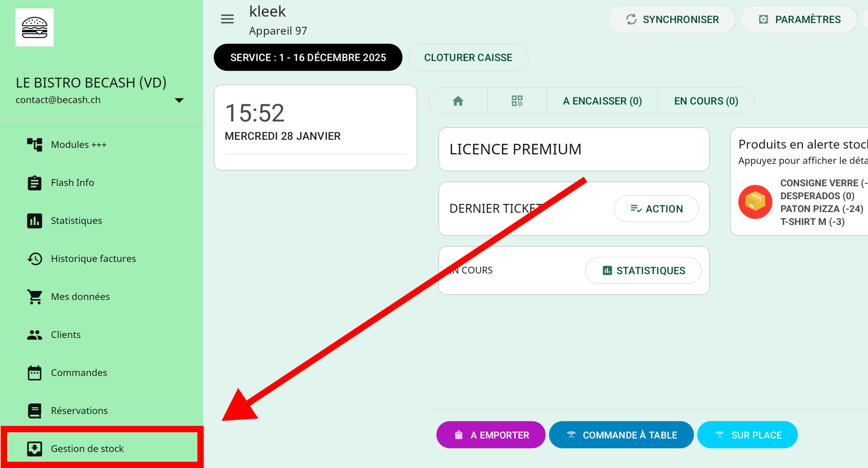Open Gestion de stock menu item
Screen dimensions: 868x468
(x=87, y=448)
